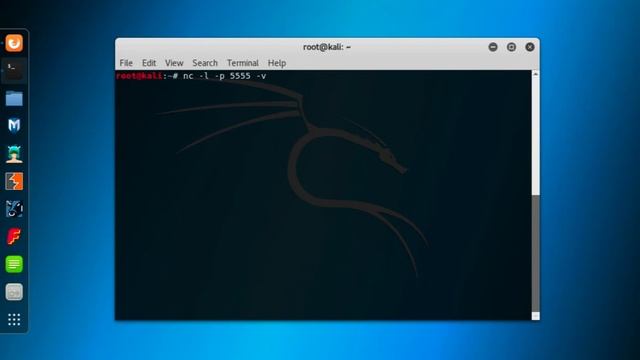Close the root@kali terminal window
The height and width of the screenshot is (360, 640).
click(x=530, y=47)
